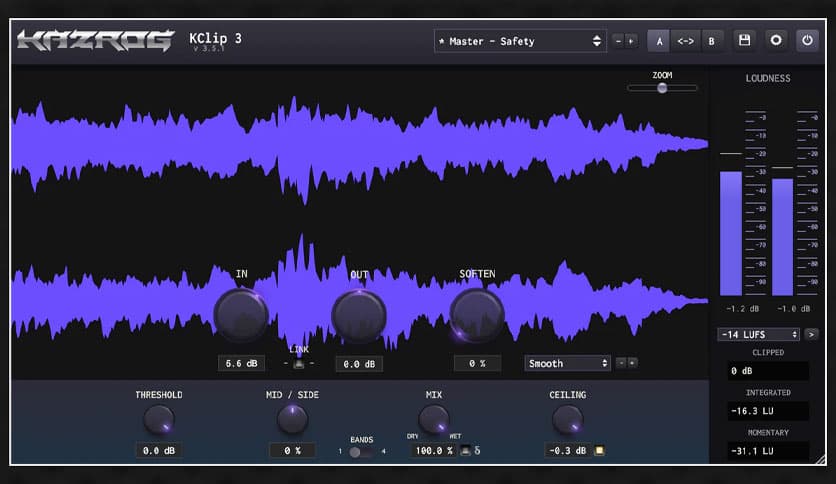Screen dimensions: 836x484
Task: Open settings via the circle icon
Action: [x=776, y=41]
